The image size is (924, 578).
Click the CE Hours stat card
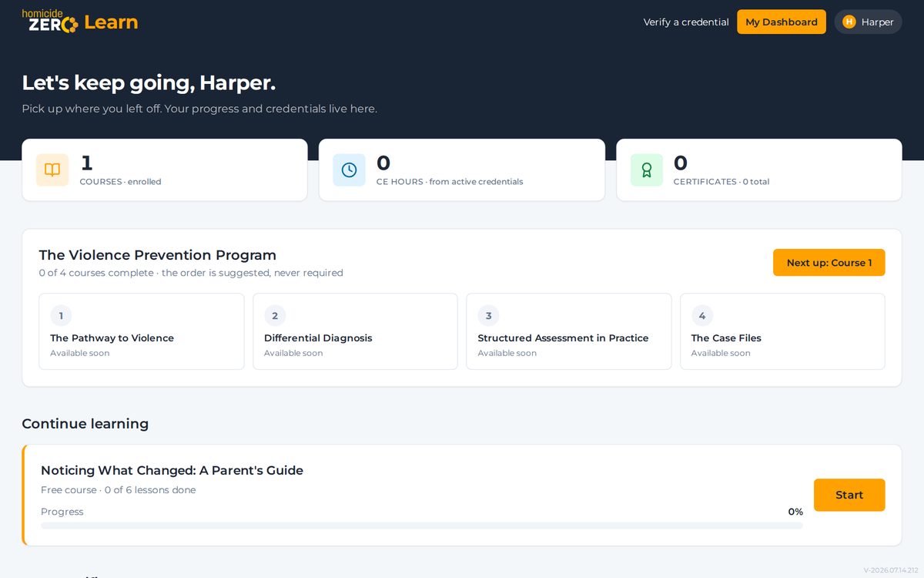(x=462, y=170)
